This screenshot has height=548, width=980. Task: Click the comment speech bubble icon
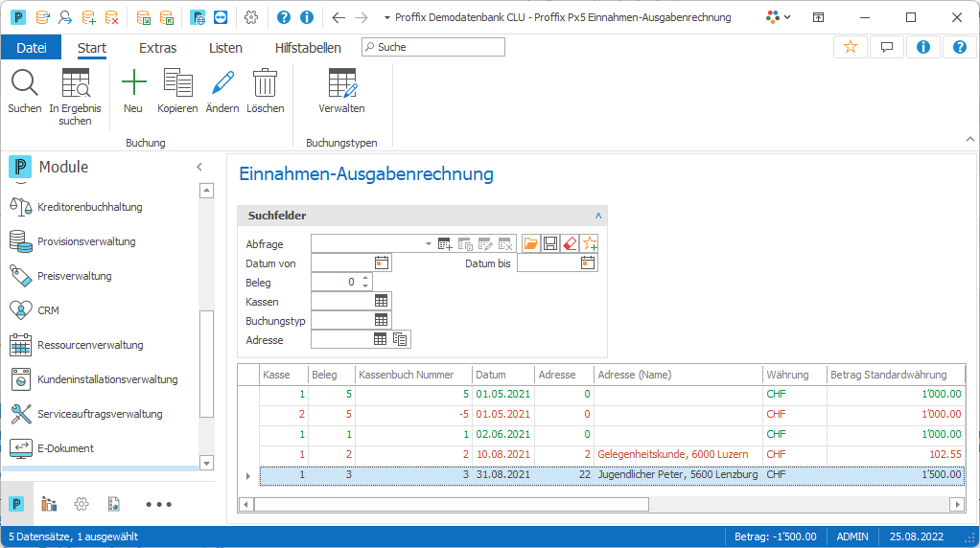[x=886, y=47]
